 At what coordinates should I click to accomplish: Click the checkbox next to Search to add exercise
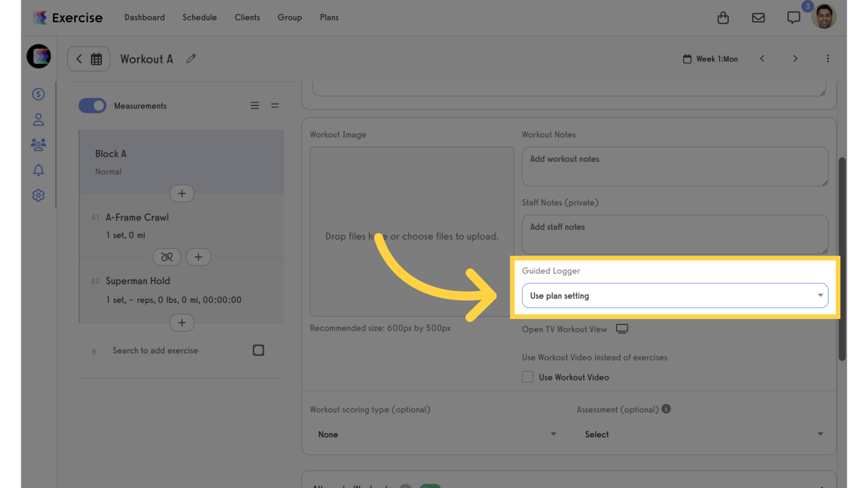pyautogui.click(x=258, y=349)
